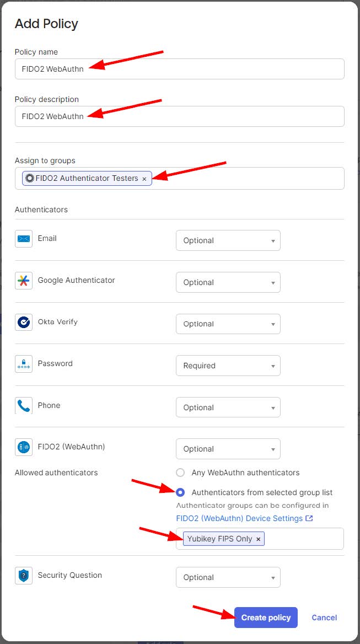Click the Password authenticator icon
The width and height of the screenshot is (360, 644).
point(24,364)
